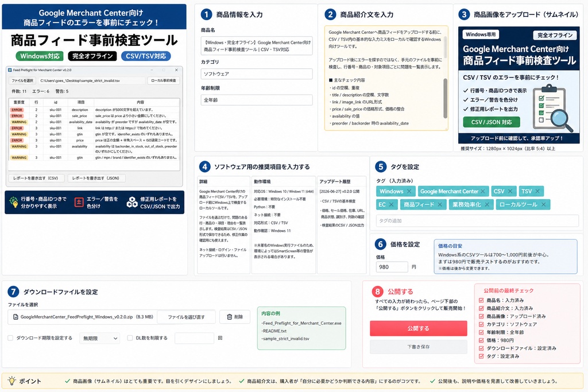Image resolution: width=588 pixels, height=392 pixels.
Task: Open the 無期限 download period dropdown
Action: click(x=100, y=338)
